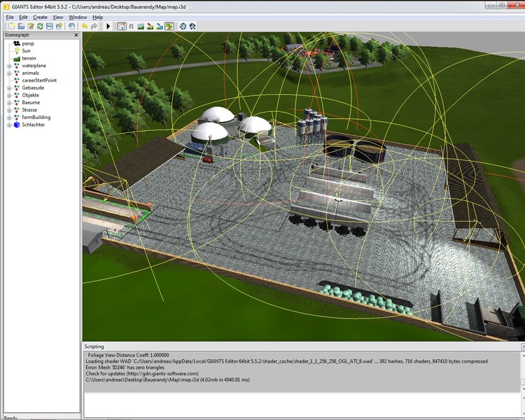Click the green terrain node icon
Image resolution: width=525 pixels, height=420 pixels.
(17, 59)
